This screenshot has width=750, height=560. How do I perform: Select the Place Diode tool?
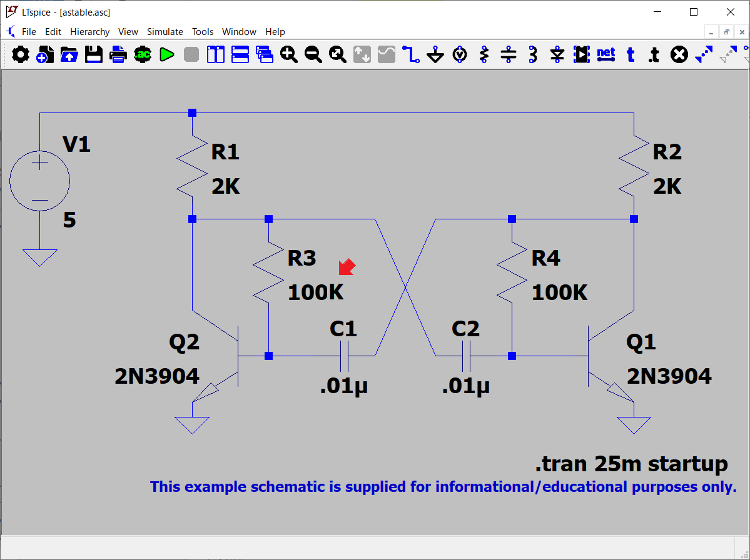(557, 55)
